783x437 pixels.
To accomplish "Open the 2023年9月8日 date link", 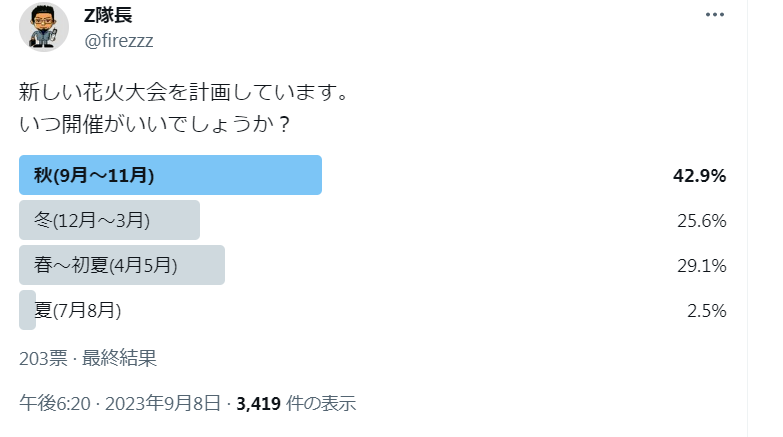I will click(163, 403).
